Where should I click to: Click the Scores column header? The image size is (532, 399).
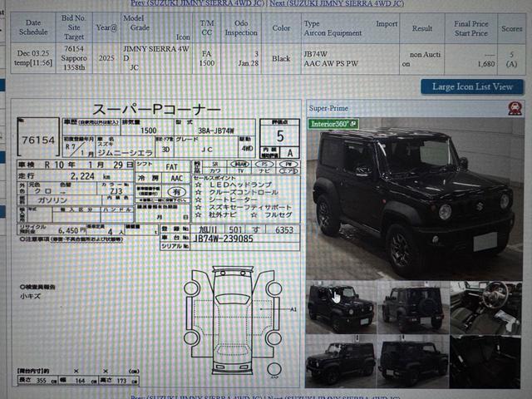click(511, 29)
